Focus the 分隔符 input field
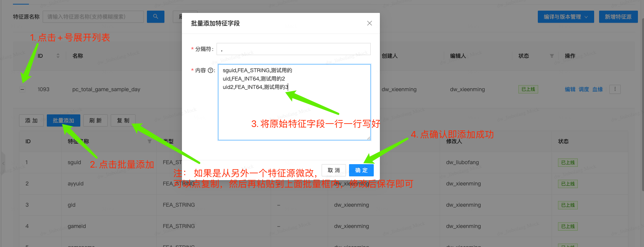Image resolution: width=644 pixels, height=247 pixels. tap(293, 49)
